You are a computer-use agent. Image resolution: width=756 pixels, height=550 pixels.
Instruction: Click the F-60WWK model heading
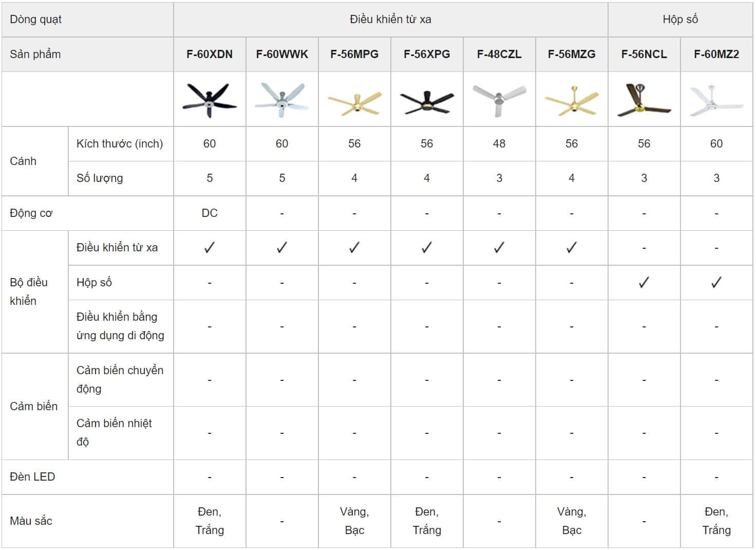(x=282, y=54)
